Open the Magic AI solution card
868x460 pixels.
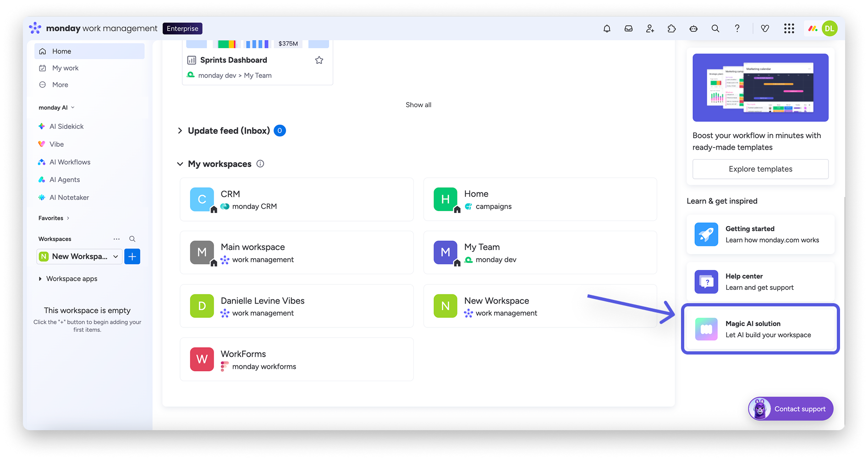click(760, 329)
